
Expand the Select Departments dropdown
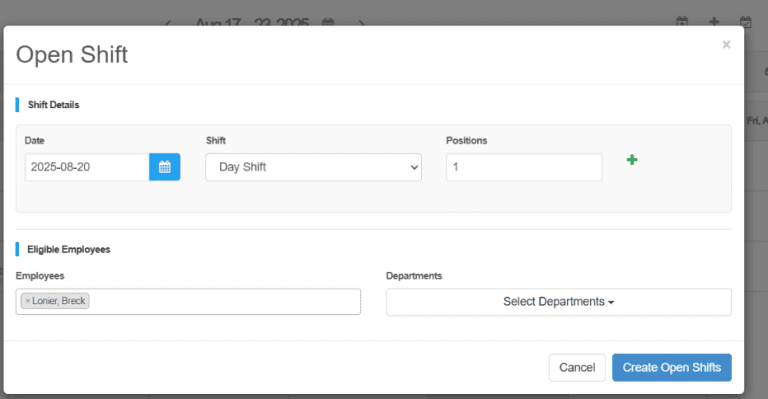pyautogui.click(x=558, y=302)
